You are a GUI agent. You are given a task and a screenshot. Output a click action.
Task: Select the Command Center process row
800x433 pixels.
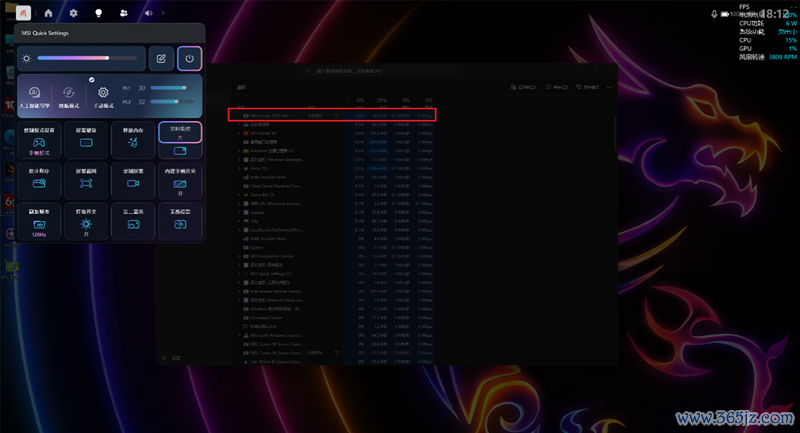coord(334,317)
